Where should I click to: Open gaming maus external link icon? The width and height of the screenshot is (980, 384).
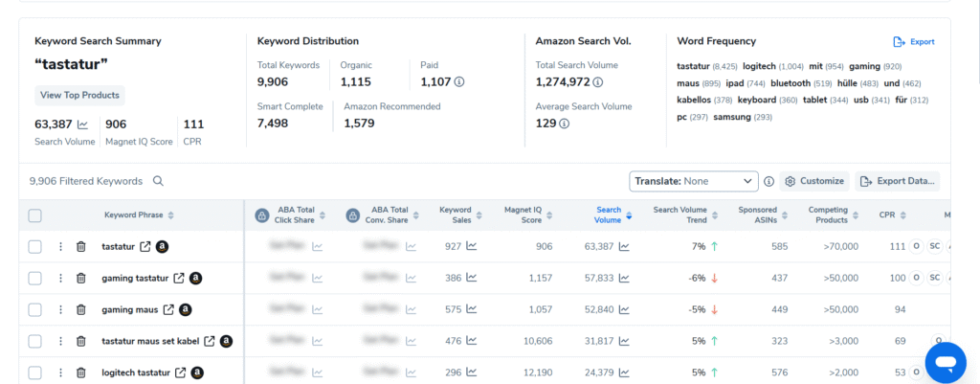pos(168,309)
